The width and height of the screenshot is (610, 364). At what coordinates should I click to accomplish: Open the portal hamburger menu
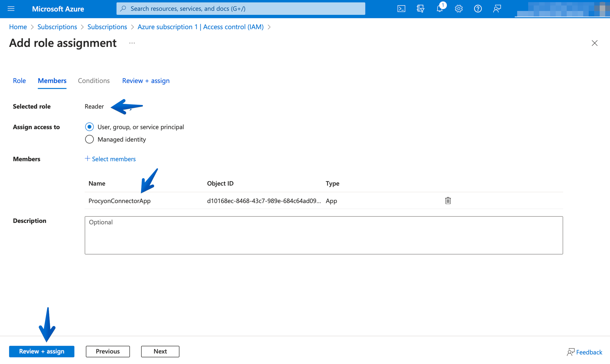click(x=11, y=8)
